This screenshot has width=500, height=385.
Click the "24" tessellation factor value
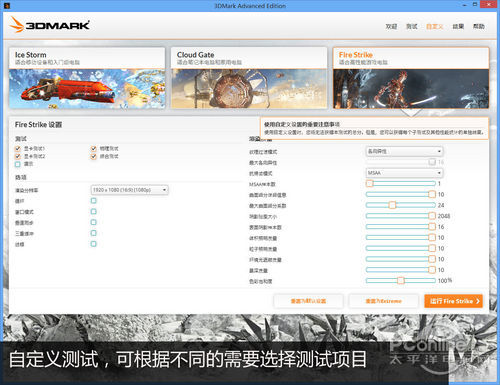[441, 205]
